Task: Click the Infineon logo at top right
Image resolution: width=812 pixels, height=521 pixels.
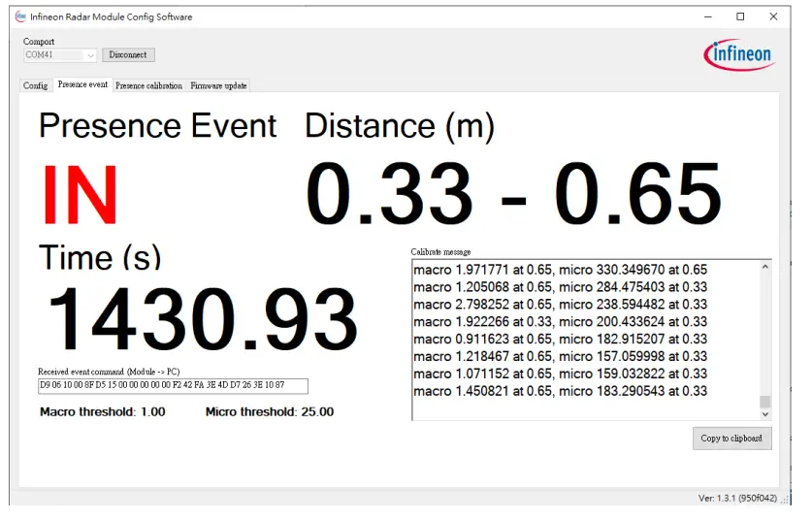Action: tap(740, 54)
